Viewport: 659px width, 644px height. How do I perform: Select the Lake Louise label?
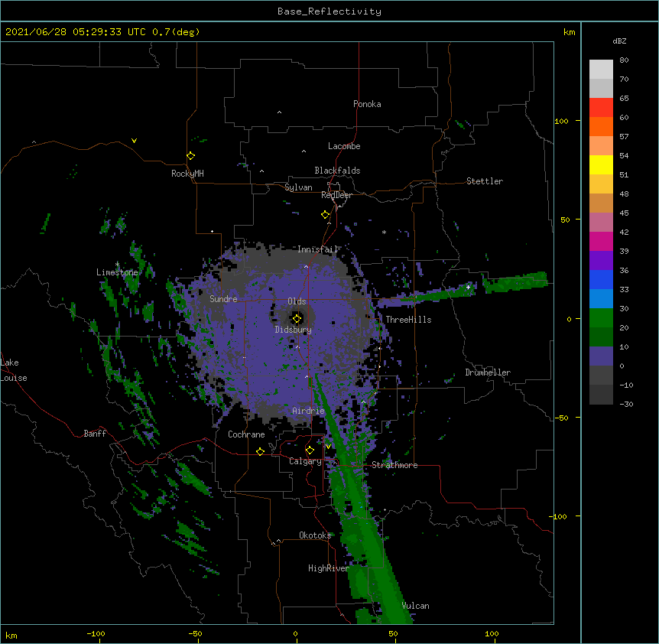click(14, 370)
